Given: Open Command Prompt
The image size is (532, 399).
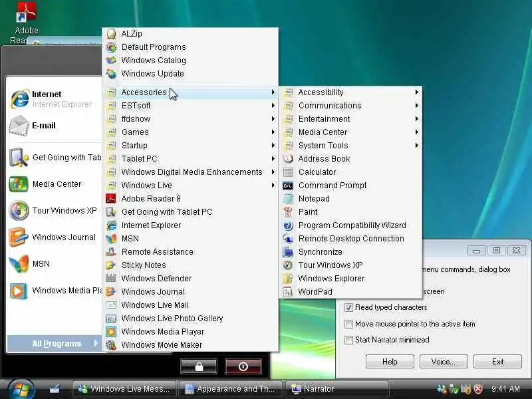Looking at the screenshot, I should [x=350, y=186].
